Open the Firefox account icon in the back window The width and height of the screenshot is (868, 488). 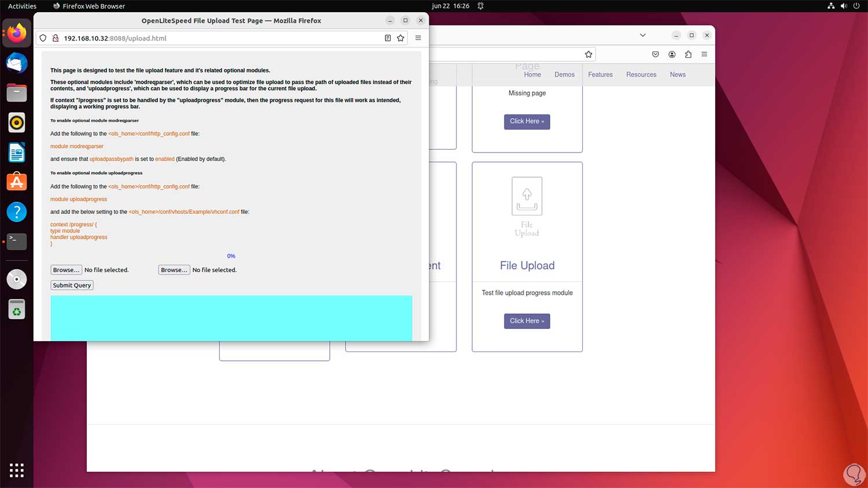(x=672, y=54)
